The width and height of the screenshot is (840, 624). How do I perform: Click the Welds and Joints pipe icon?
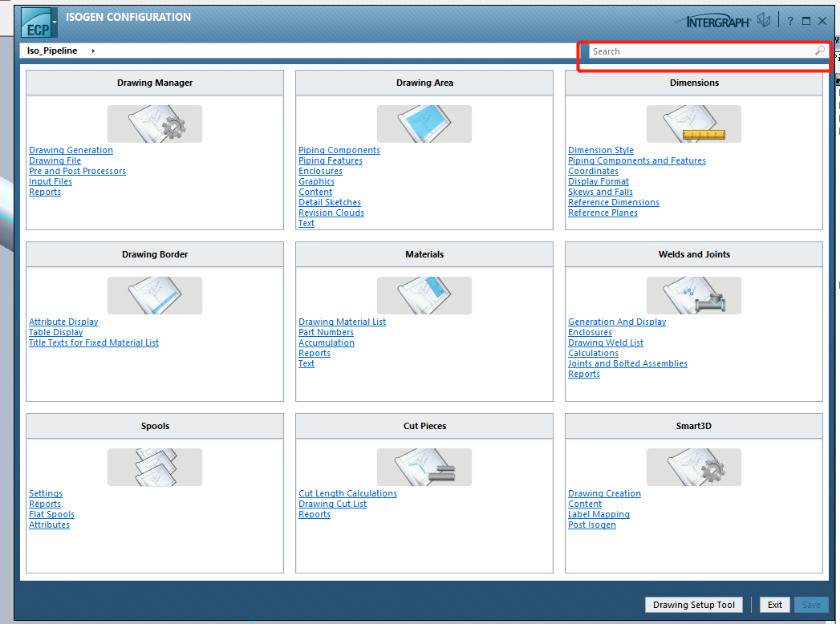tap(694, 295)
